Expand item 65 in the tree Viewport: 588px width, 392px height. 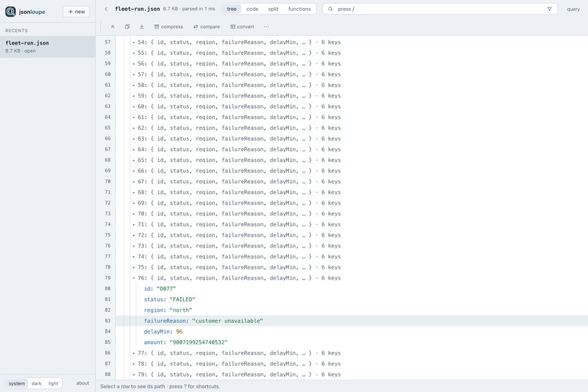[134, 160]
